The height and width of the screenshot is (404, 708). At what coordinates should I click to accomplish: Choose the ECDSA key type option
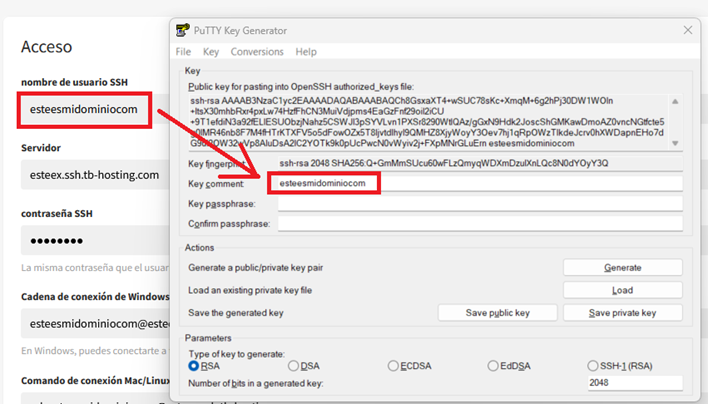click(x=394, y=366)
